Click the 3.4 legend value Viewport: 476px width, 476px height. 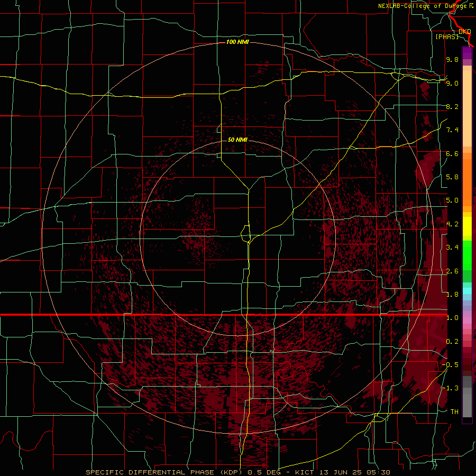pyautogui.click(x=452, y=248)
